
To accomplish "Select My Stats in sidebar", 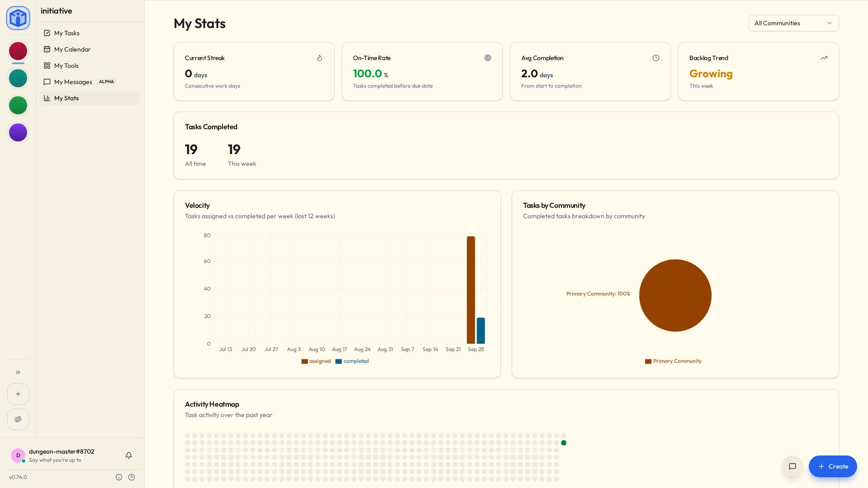I will click(x=90, y=98).
